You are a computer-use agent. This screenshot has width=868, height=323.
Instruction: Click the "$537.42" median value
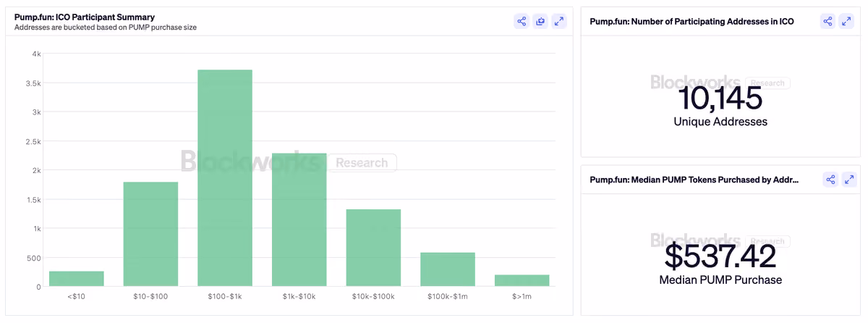point(720,256)
